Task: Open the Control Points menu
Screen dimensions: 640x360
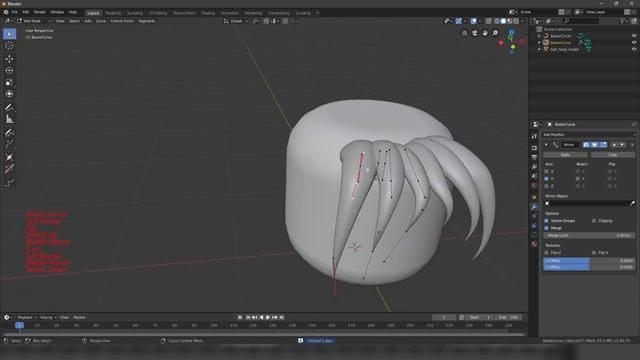Action: pos(122,21)
